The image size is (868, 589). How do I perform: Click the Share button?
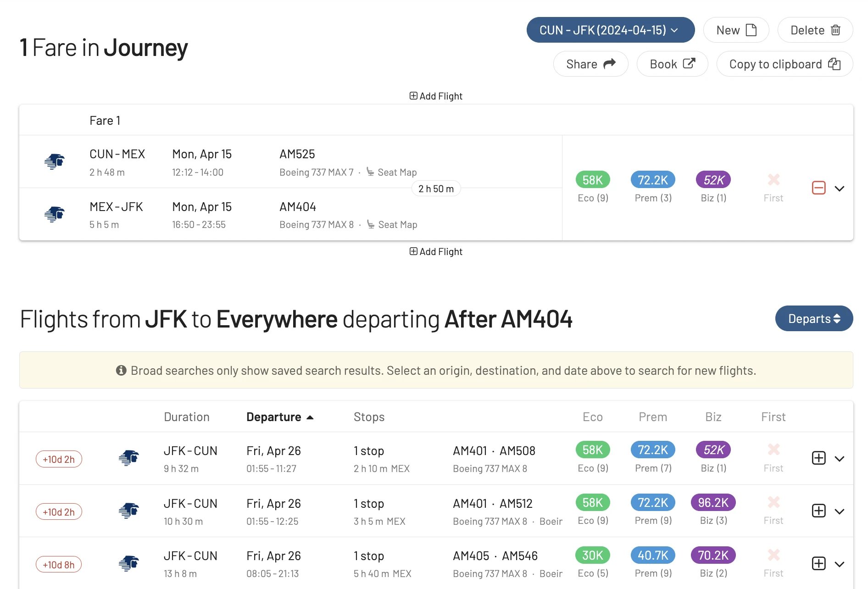[590, 64]
